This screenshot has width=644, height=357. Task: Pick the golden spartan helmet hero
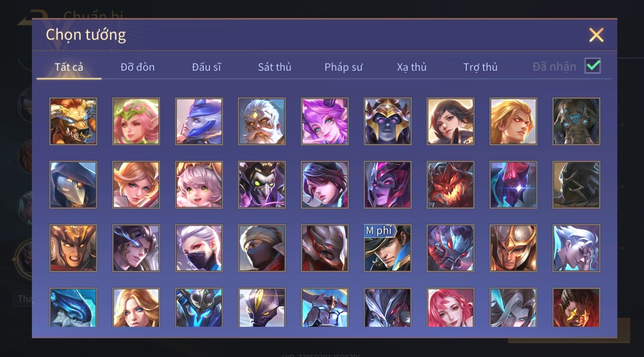click(x=513, y=248)
